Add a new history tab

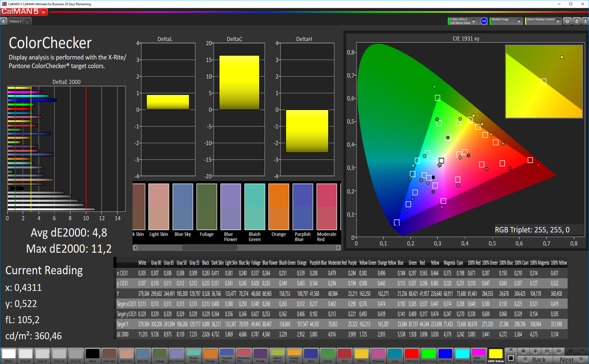(27, 21)
